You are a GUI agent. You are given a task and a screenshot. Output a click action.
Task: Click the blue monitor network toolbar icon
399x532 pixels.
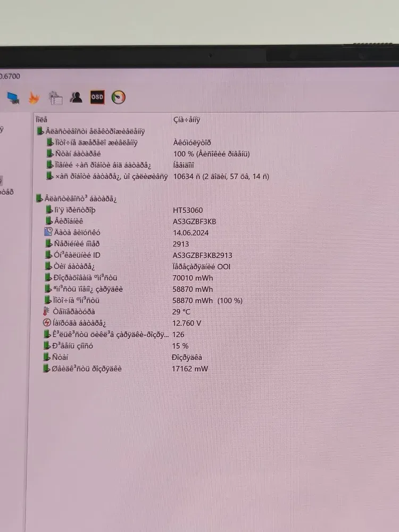pos(12,98)
